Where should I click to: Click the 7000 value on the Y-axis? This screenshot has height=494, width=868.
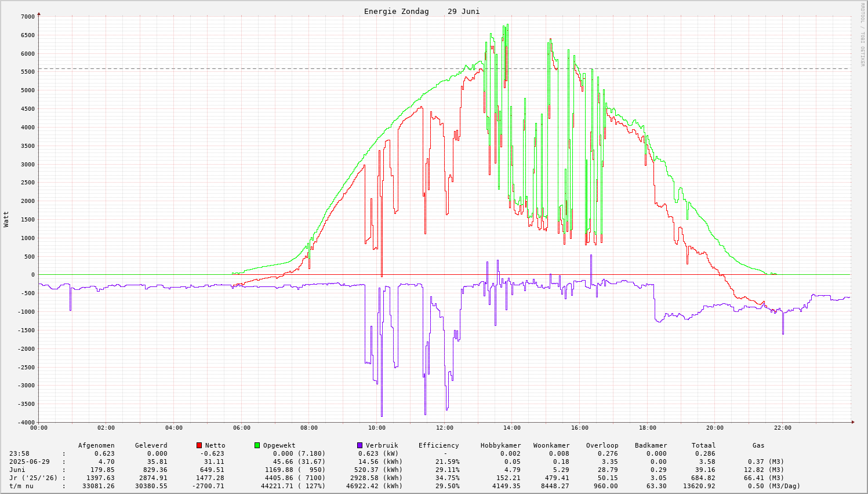coord(28,17)
